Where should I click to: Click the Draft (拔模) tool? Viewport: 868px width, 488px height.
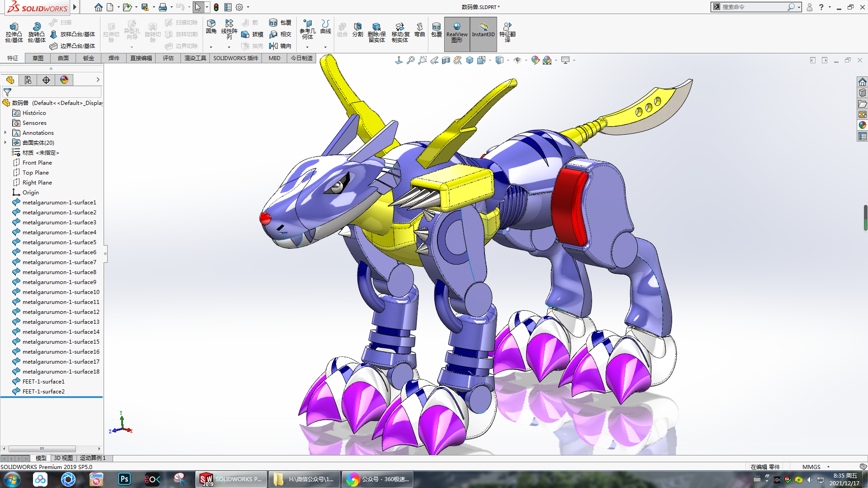252,34
